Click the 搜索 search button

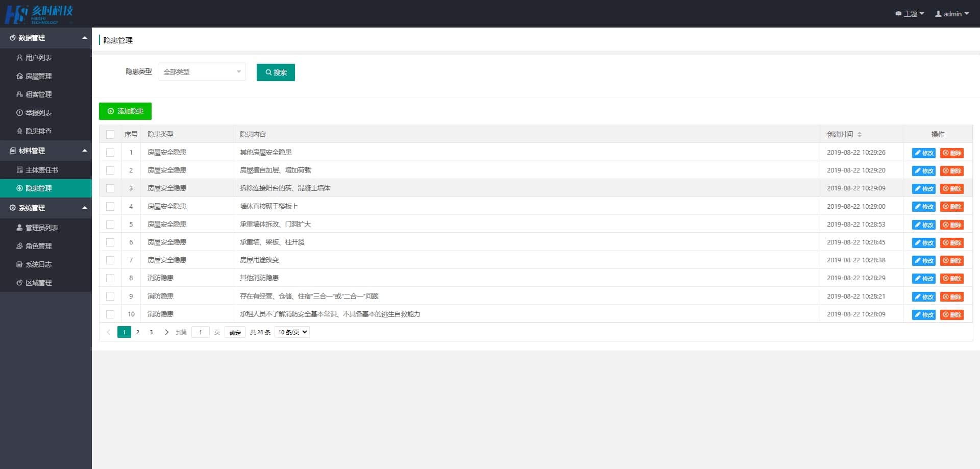click(276, 72)
